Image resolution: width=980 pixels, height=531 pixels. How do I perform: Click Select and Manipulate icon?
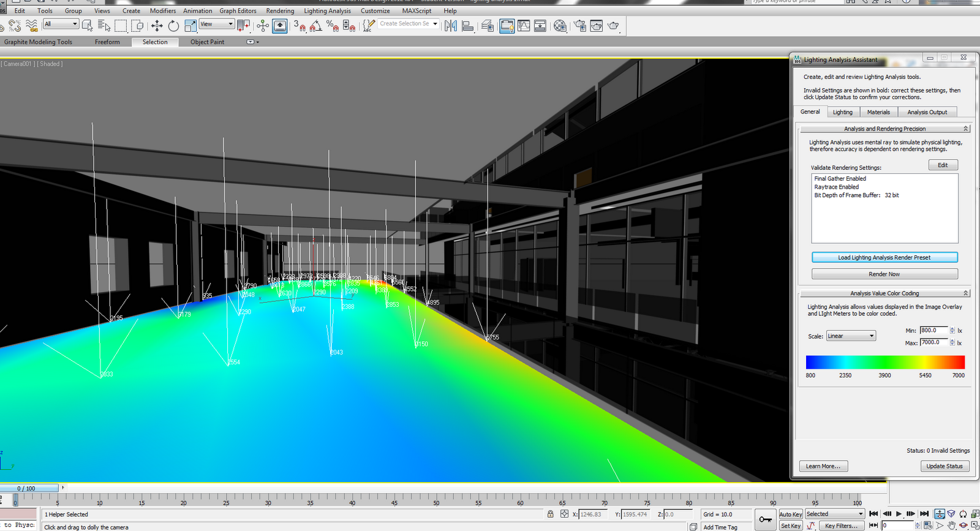pyautogui.click(x=263, y=25)
